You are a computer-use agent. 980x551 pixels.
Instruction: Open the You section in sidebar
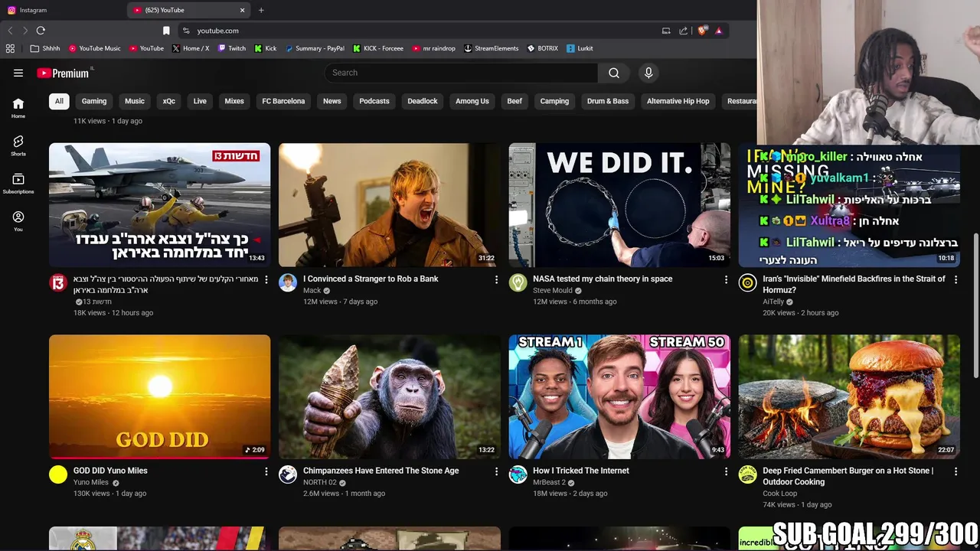(18, 221)
